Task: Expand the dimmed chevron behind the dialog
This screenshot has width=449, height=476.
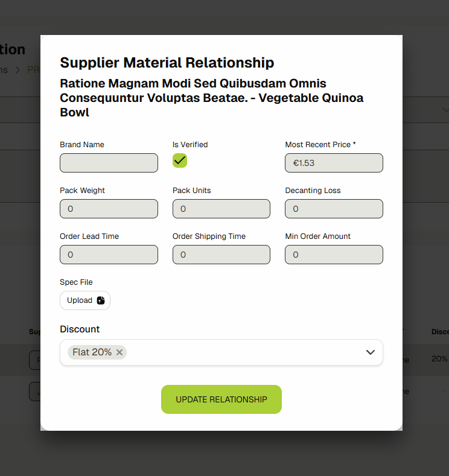Action: point(445,109)
